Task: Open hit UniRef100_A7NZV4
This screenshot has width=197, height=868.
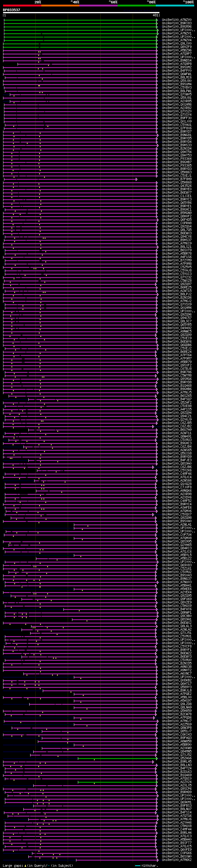Action: pos(176,40)
